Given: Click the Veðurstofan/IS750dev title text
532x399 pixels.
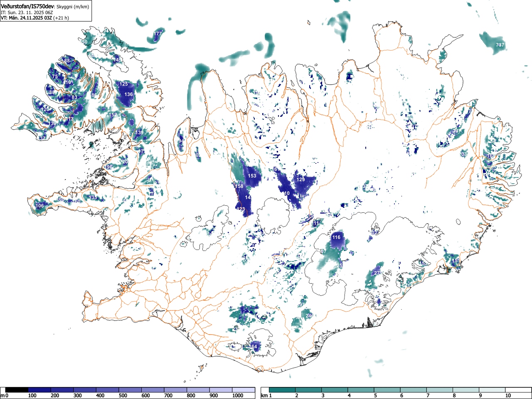Looking at the screenshot, I should 27,7.
